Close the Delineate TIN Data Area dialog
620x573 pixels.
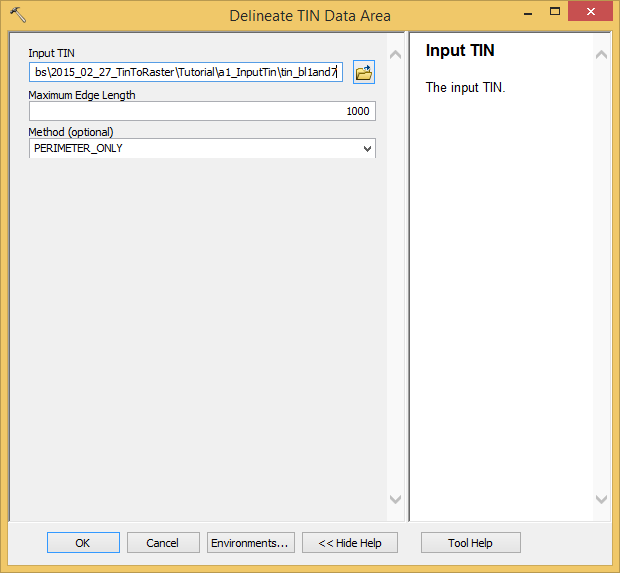(x=590, y=11)
